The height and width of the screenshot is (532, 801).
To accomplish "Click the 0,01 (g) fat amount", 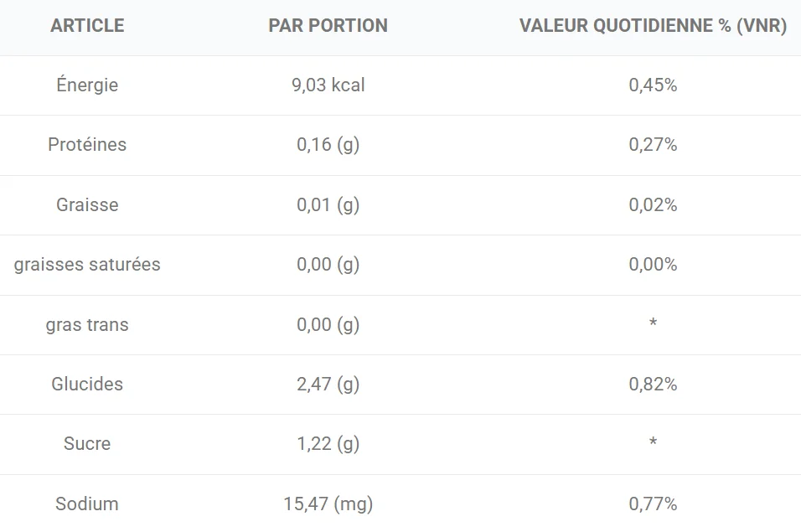I will click(x=328, y=205).
